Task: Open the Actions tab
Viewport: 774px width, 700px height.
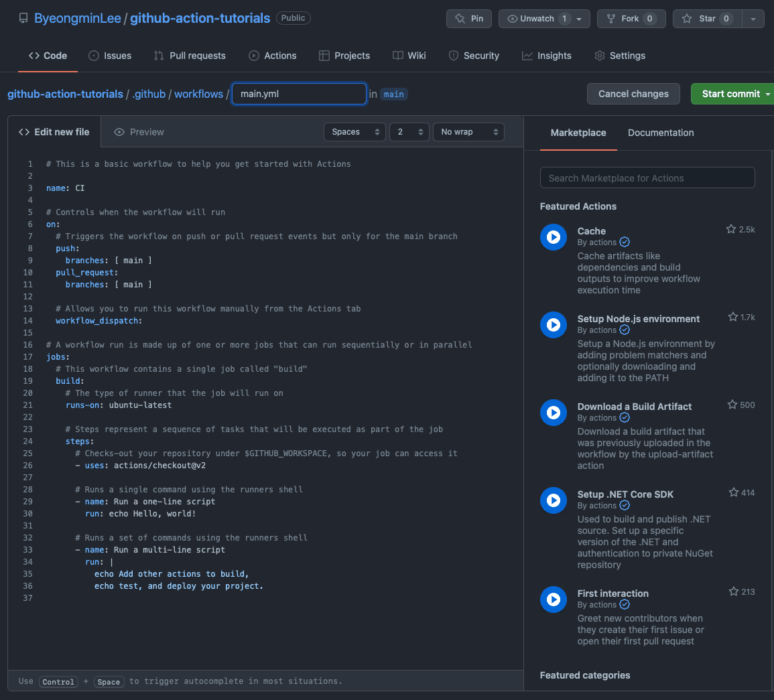Action: [x=273, y=56]
